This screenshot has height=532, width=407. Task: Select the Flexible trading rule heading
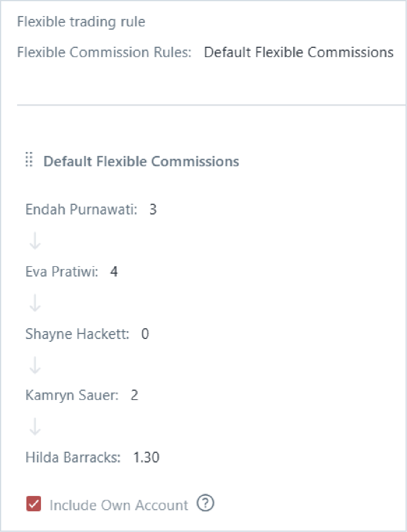pyautogui.click(x=81, y=22)
